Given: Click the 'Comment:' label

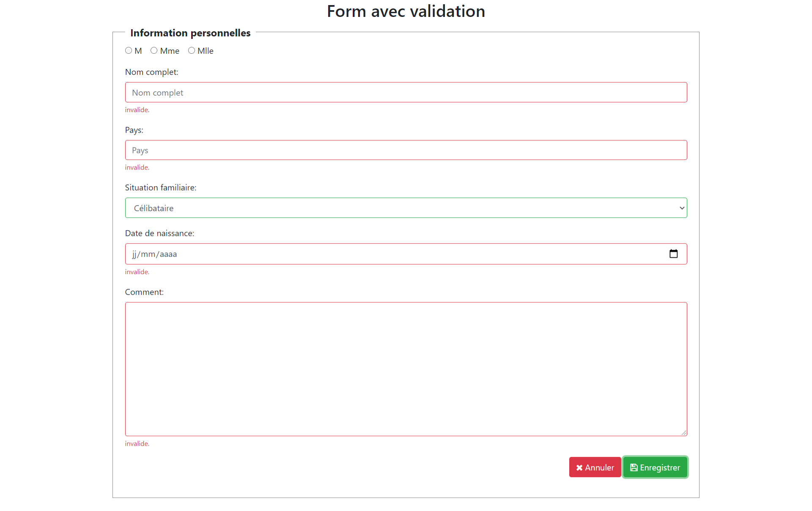Looking at the screenshot, I should pos(144,292).
